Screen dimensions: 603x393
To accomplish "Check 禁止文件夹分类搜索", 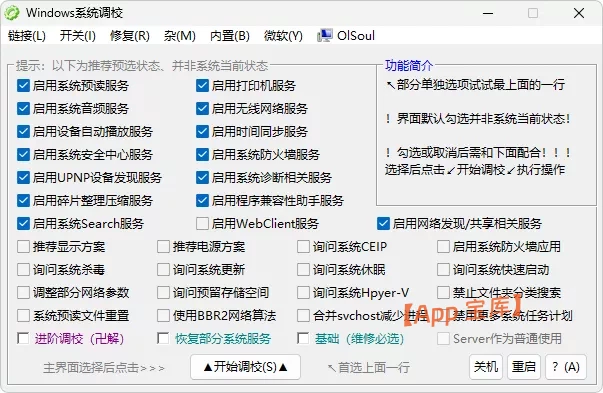I will point(443,293).
